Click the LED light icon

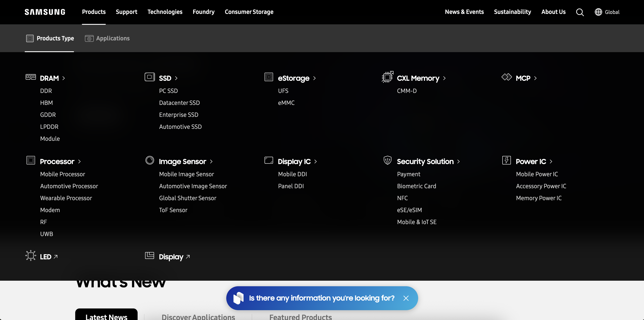[31, 255]
